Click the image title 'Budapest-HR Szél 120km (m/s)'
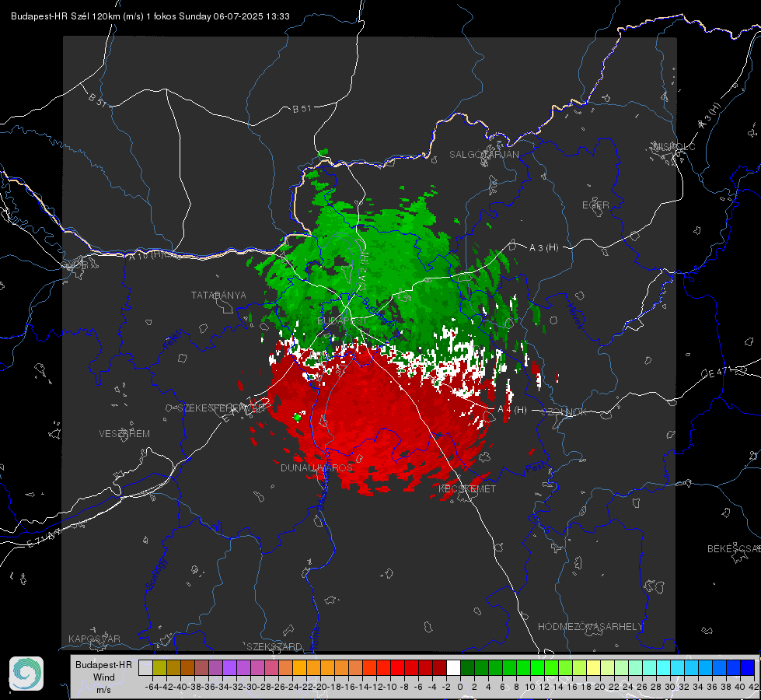Screen dimensions: 761x700 [x=77, y=16]
